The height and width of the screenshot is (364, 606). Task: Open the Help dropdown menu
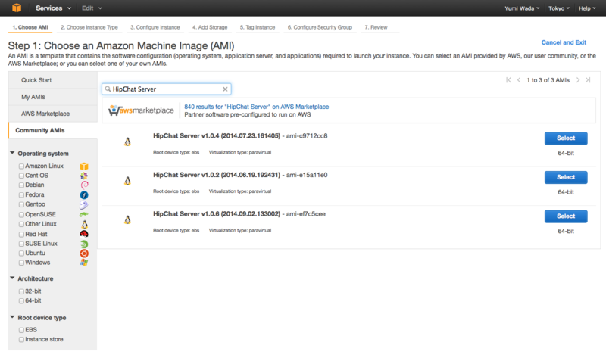(587, 8)
